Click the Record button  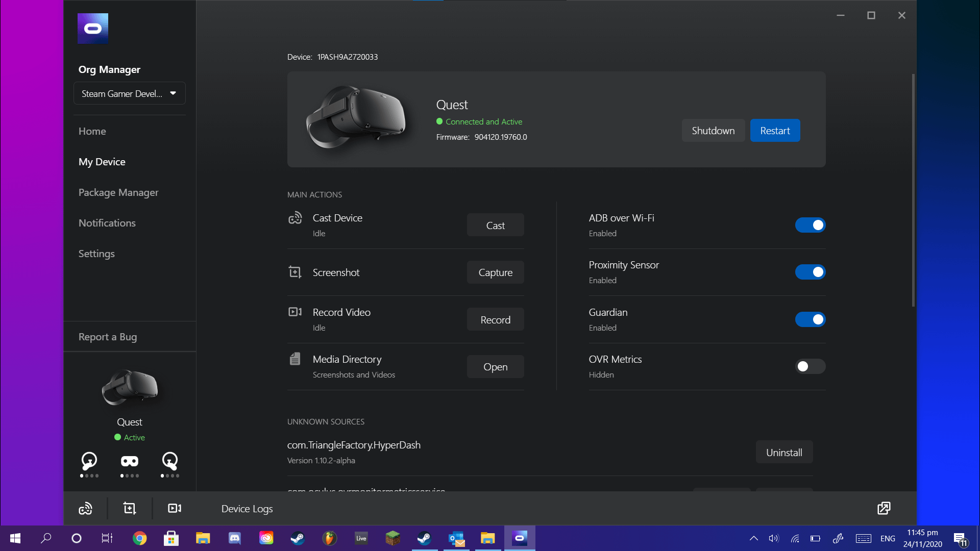click(495, 319)
